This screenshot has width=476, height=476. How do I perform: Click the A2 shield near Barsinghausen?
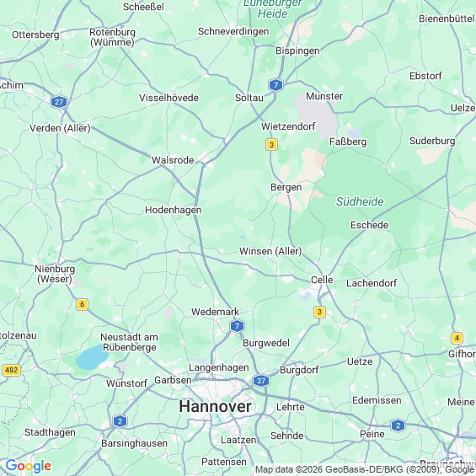coord(120,421)
